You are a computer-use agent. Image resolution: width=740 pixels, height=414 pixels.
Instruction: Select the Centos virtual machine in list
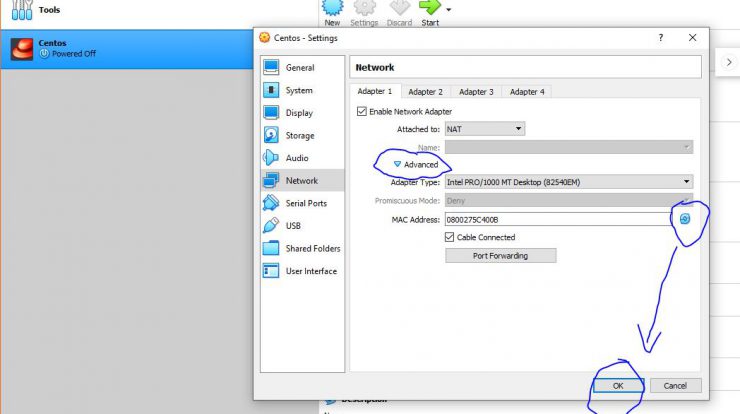coord(126,49)
